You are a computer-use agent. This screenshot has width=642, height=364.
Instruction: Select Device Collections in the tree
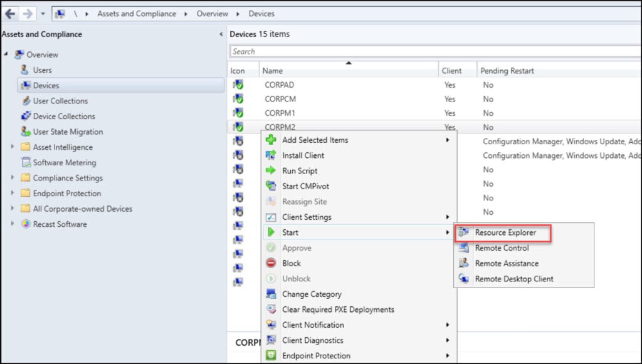tap(64, 117)
